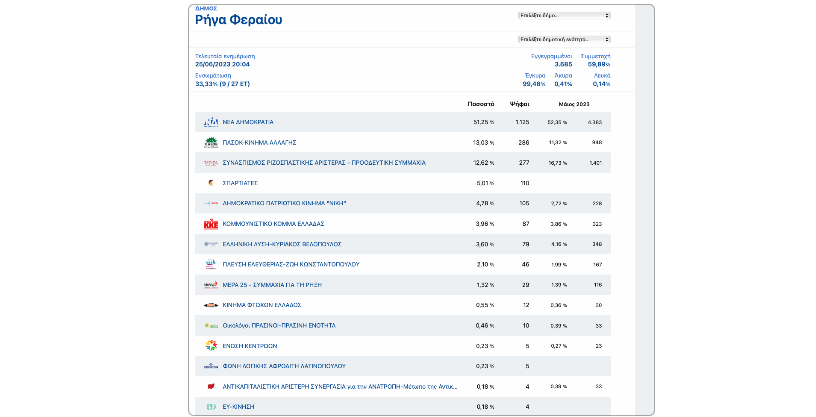Image resolution: width=816 pixels, height=417 pixels.
Task: Click the ΕΛΛΗΝΙΚΗ ΛΥΣΗ party logo
Action: pos(211,244)
